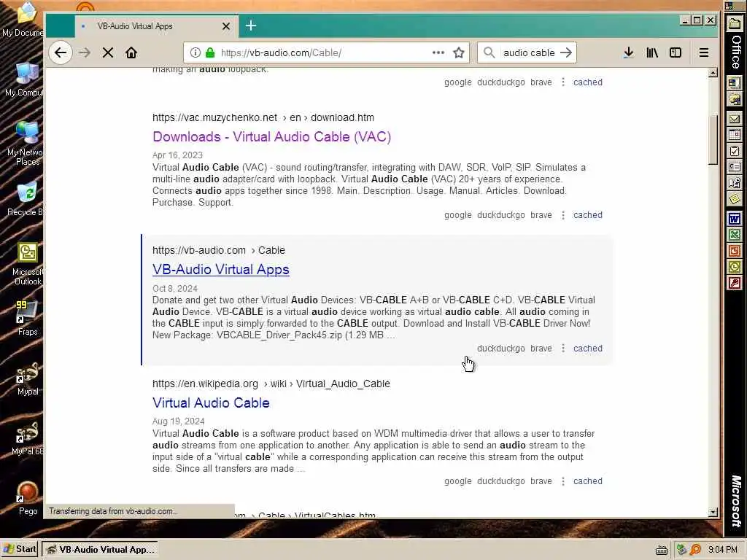Search brave for the Wikipedia result
The image size is (747, 560).
pos(541,481)
